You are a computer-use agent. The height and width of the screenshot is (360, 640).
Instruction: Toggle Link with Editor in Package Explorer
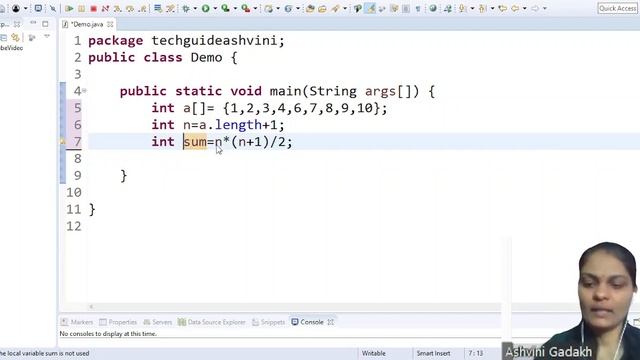[15, 38]
